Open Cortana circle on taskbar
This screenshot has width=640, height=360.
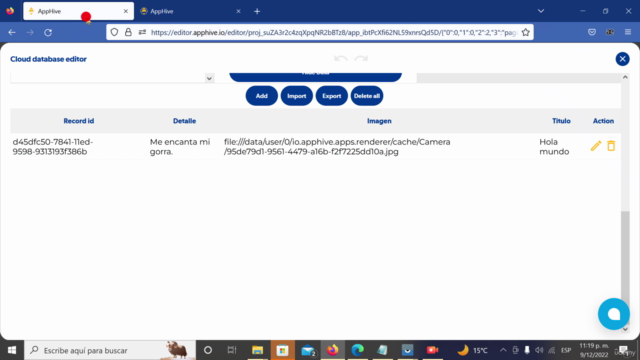pyautogui.click(x=208, y=350)
